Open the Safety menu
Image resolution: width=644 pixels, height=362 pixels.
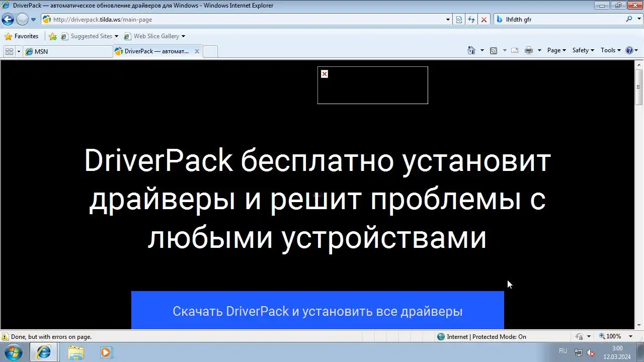(583, 50)
